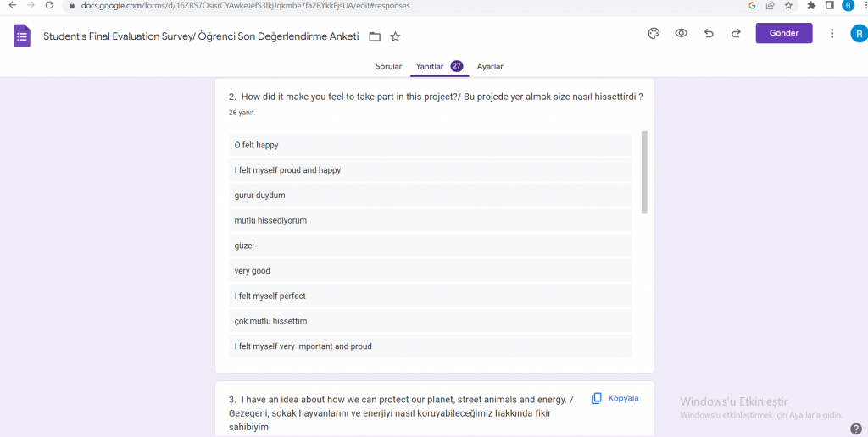Switch to the Sorular tab
The height and width of the screenshot is (437, 868).
[x=388, y=66]
